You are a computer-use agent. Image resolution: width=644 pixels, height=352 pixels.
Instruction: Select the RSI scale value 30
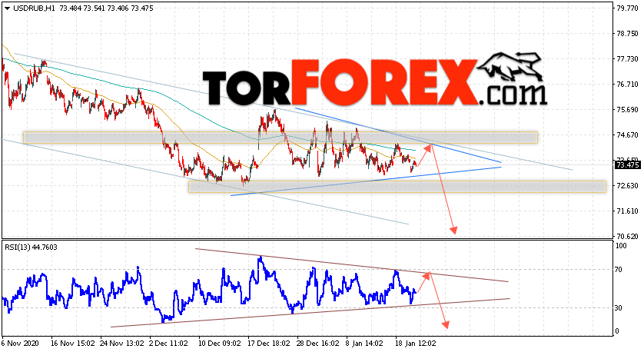[619, 308]
